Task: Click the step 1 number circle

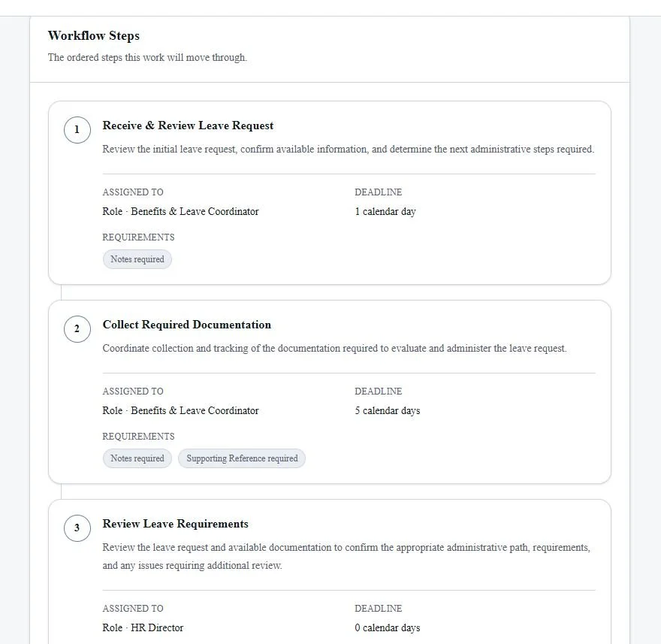Action: click(x=77, y=130)
